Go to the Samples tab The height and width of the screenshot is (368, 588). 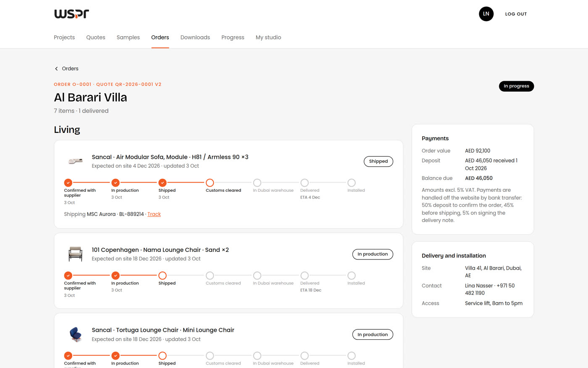coord(128,37)
